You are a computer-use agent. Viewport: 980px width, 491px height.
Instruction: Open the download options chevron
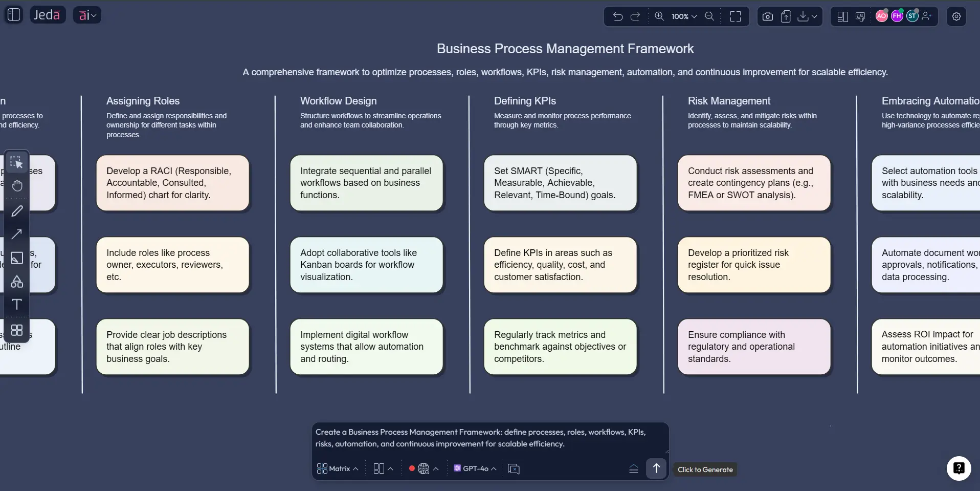(815, 16)
